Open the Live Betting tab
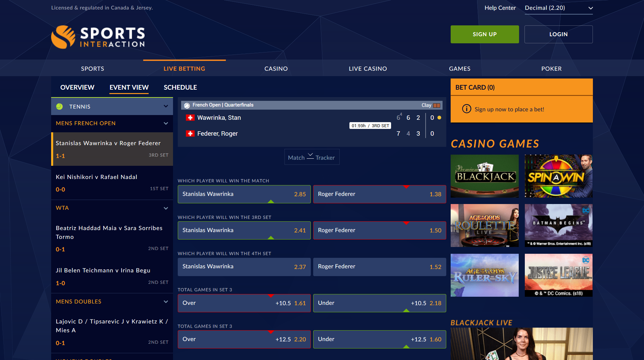644x360 pixels. coord(185,68)
